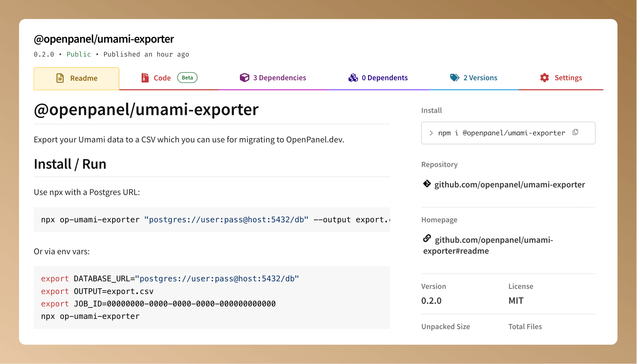The height and width of the screenshot is (364, 637).
Task: Click the Beta badge on Code tab
Action: point(187,78)
